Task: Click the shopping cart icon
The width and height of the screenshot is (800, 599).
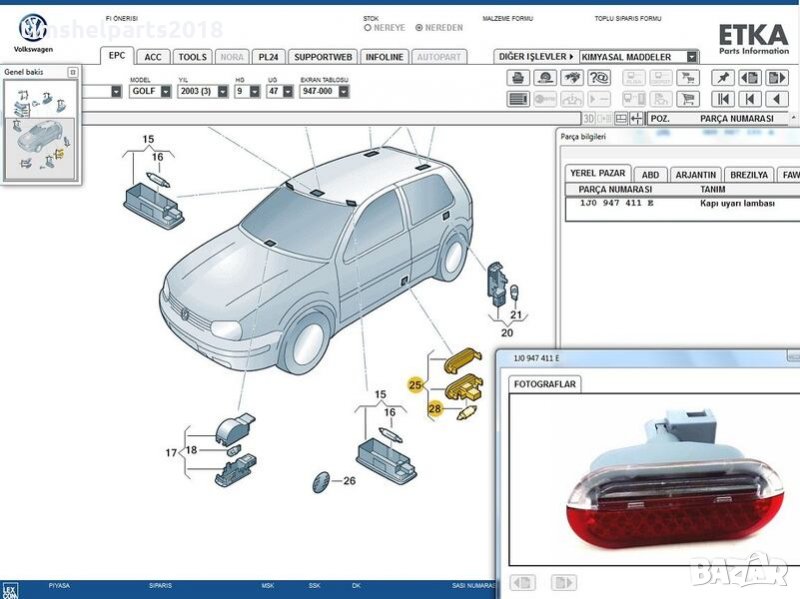Action: [x=688, y=99]
